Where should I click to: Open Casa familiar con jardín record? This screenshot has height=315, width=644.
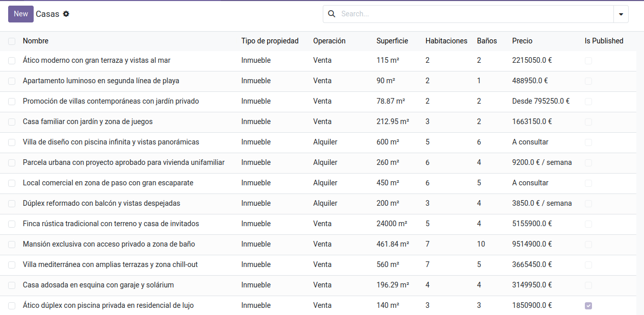[x=88, y=122]
